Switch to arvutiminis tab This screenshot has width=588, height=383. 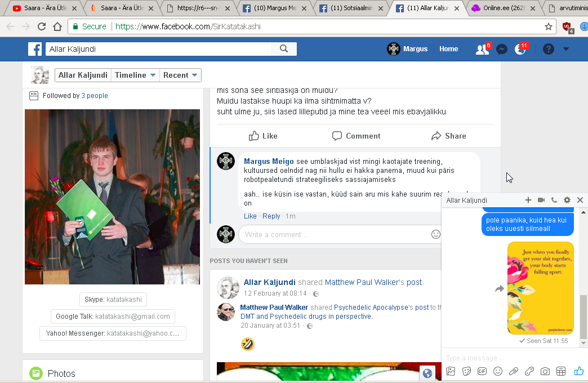click(x=566, y=8)
